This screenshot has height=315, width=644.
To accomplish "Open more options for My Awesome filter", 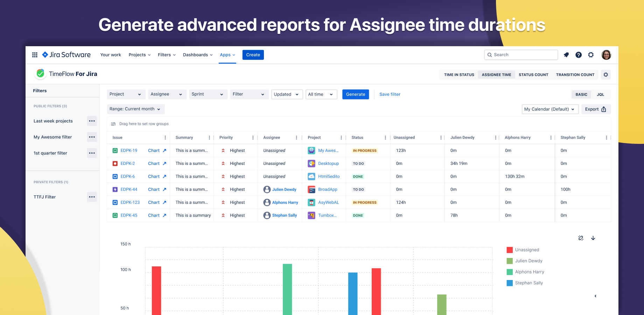I will [92, 137].
